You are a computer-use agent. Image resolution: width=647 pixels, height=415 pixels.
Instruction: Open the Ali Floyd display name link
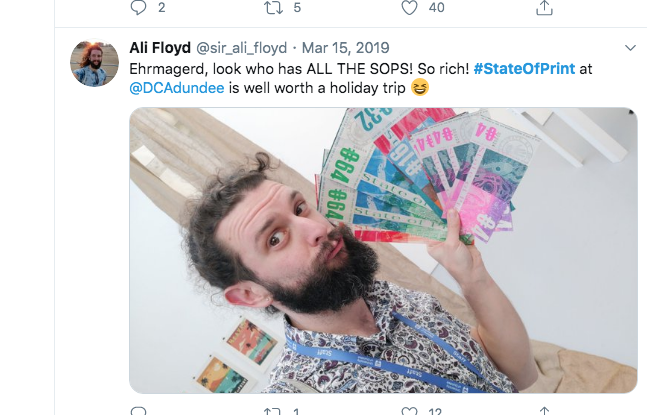coord(158,48)
